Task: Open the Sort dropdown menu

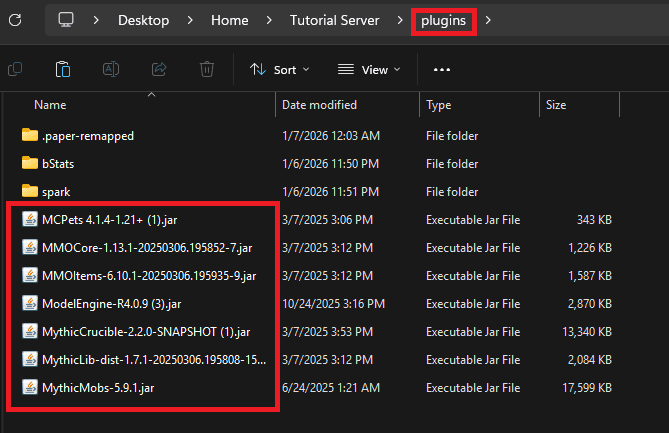Action: coord(279,70)
